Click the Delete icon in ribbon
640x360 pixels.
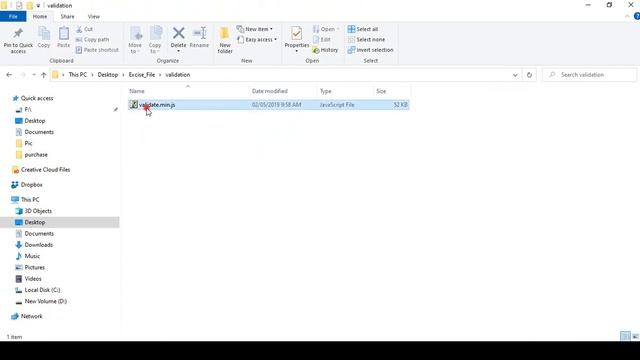pos(178,34)
